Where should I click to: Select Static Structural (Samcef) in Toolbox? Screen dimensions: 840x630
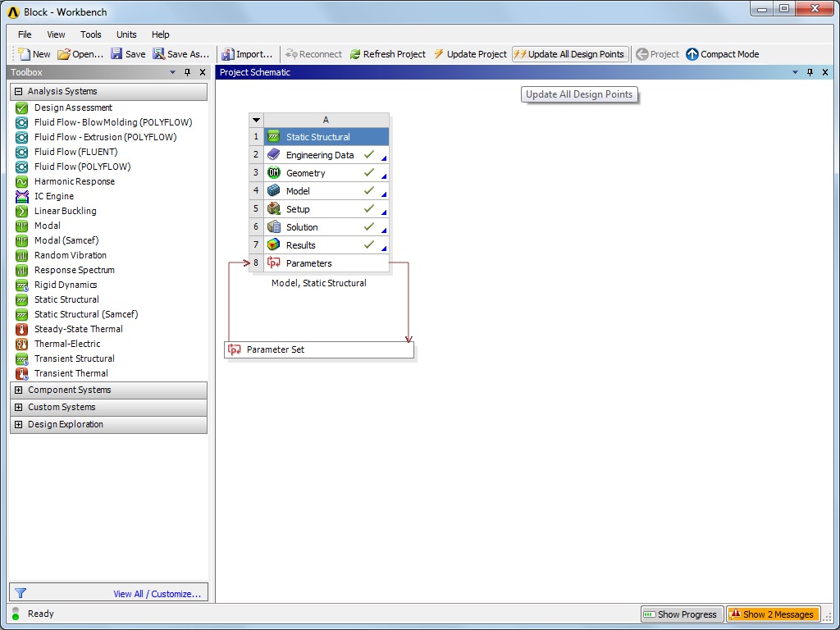(x=86, y=314)
